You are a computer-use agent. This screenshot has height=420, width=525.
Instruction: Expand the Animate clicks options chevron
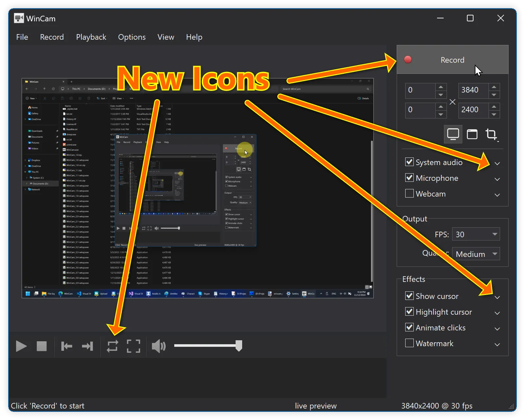(x=497, y=329)
